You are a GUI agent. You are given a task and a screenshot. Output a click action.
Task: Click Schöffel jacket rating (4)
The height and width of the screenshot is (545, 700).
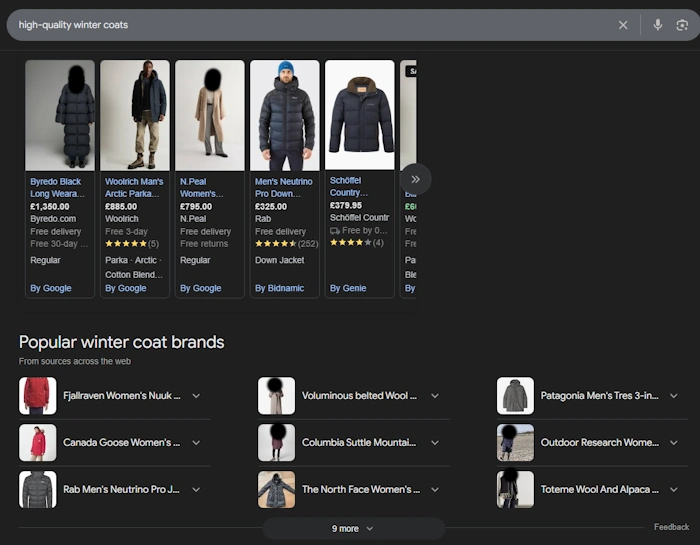click(x=356, y=242)
